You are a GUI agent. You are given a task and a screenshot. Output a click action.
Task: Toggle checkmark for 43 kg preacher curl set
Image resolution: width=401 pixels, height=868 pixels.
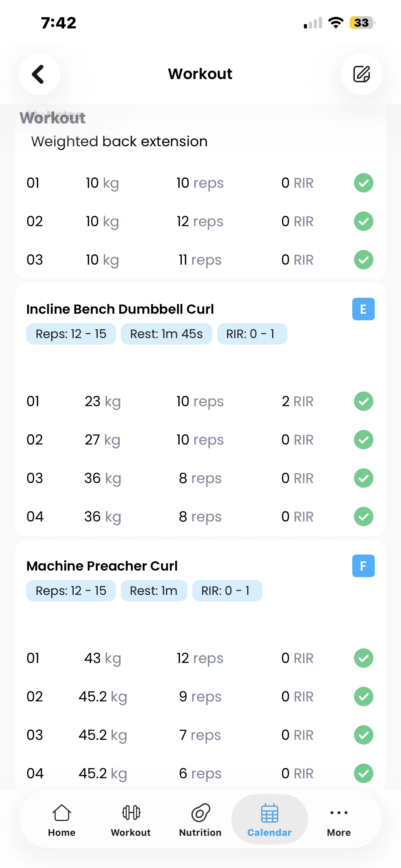coord(363,658)
